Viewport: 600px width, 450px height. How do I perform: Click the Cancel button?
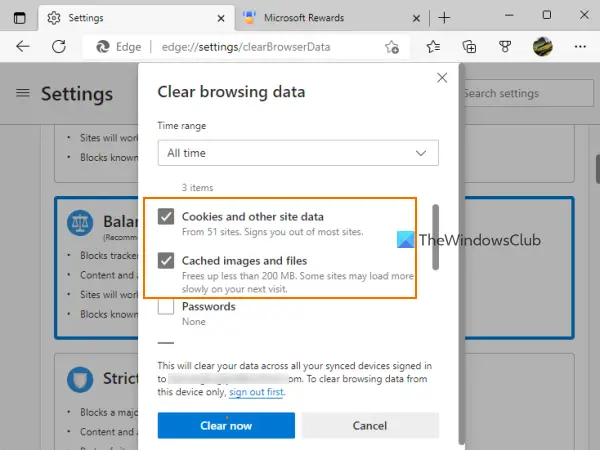pyautogui.click(x=370, y=426)
